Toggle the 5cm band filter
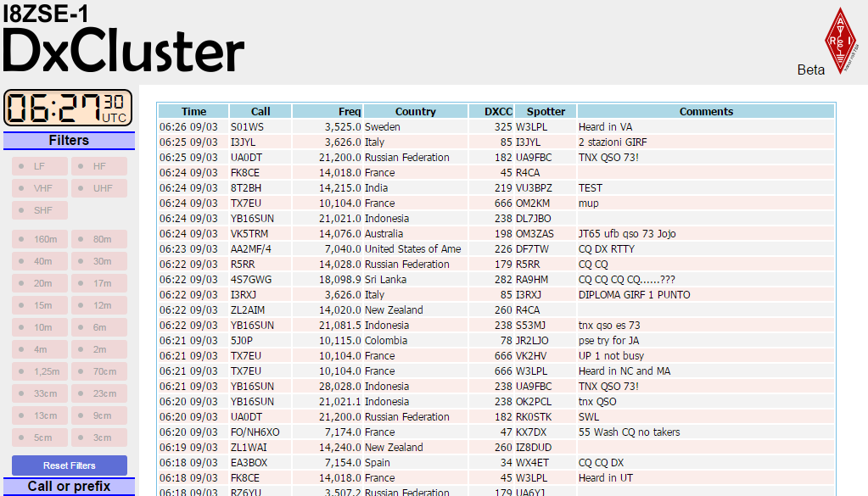The width and height of the screenshot is (868, 496). (x=40, y=438)
